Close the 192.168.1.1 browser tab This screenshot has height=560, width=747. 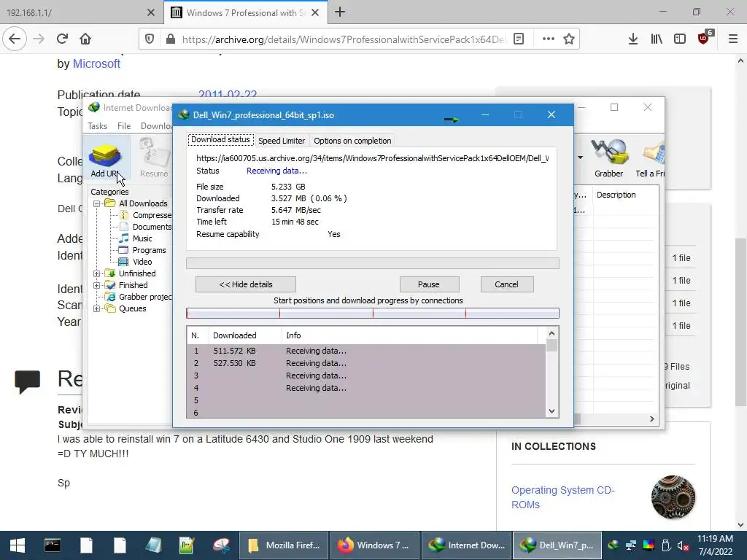151,13
